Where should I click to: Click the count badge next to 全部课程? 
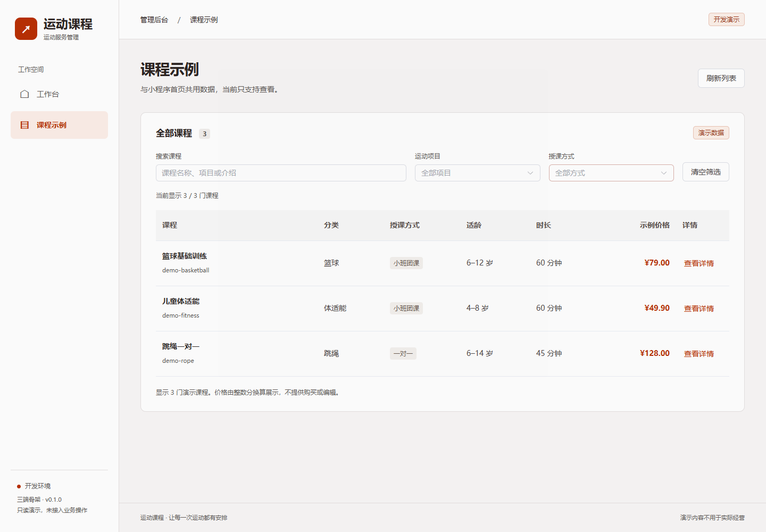pos(204,134)
